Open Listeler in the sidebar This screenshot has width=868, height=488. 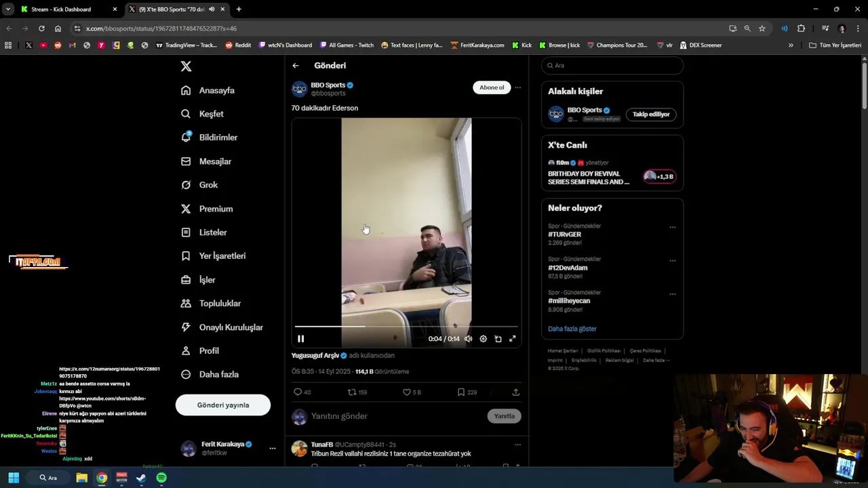pyautogui.click(x=203, y=232)
